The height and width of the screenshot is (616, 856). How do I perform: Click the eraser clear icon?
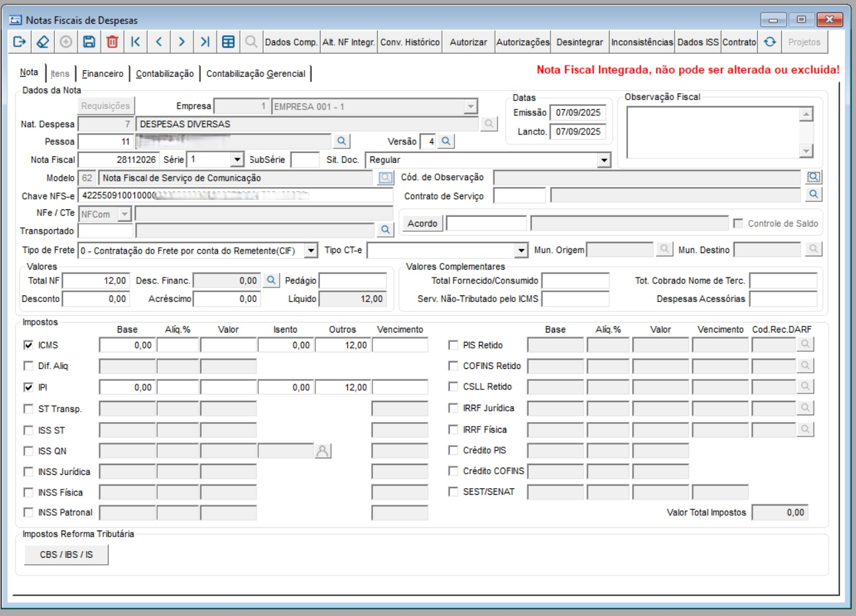pyautogui.click(x=42, y=42)
